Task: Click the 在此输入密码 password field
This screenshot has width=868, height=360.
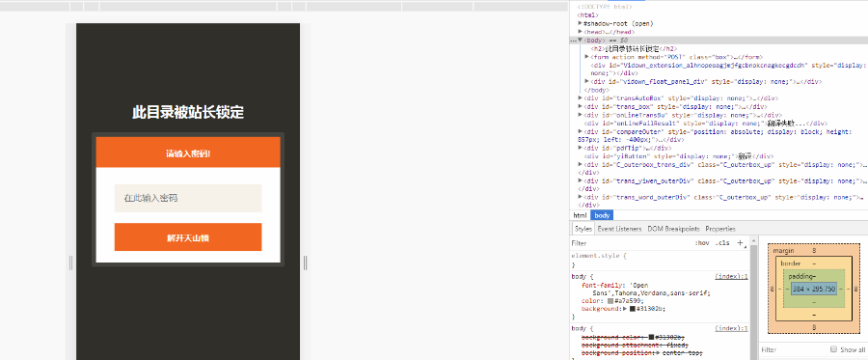Action: click(188, 198)
